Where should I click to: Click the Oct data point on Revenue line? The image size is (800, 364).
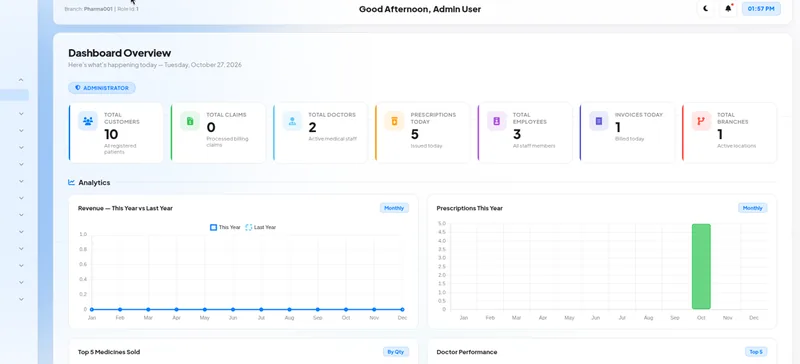click(346, 309)
